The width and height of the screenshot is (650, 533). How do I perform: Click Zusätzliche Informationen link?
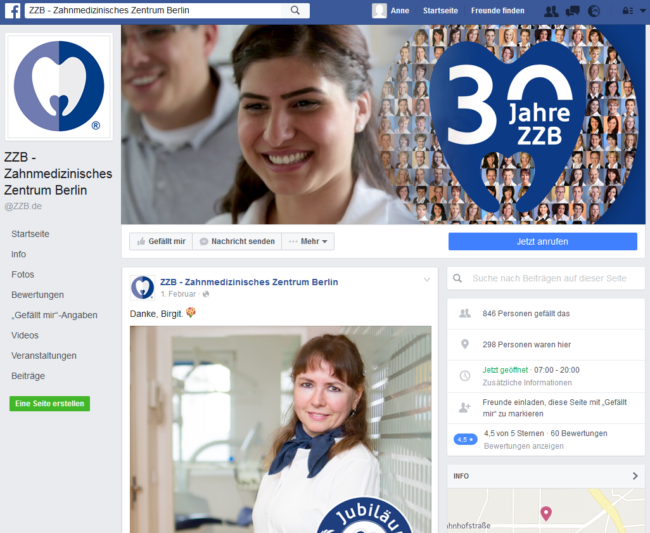[x=527, y=383]
